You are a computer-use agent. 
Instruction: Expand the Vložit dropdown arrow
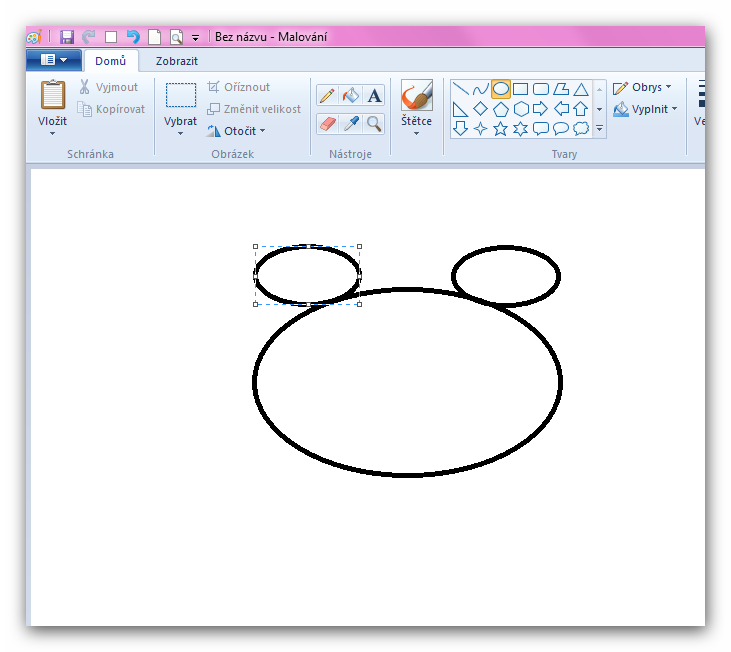click(x=53, y=134)
